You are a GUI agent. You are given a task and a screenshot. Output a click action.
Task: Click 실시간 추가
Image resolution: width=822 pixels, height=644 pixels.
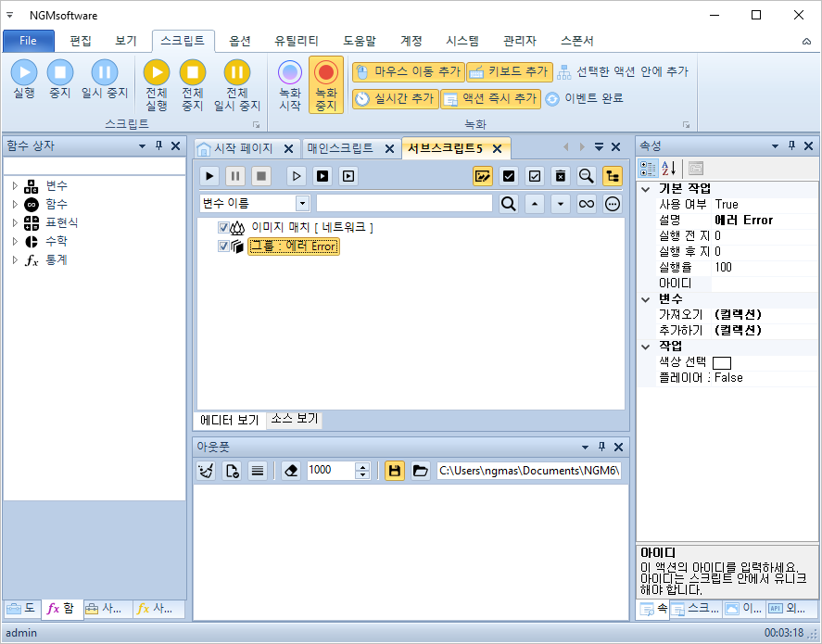click(x=396, y=98)
